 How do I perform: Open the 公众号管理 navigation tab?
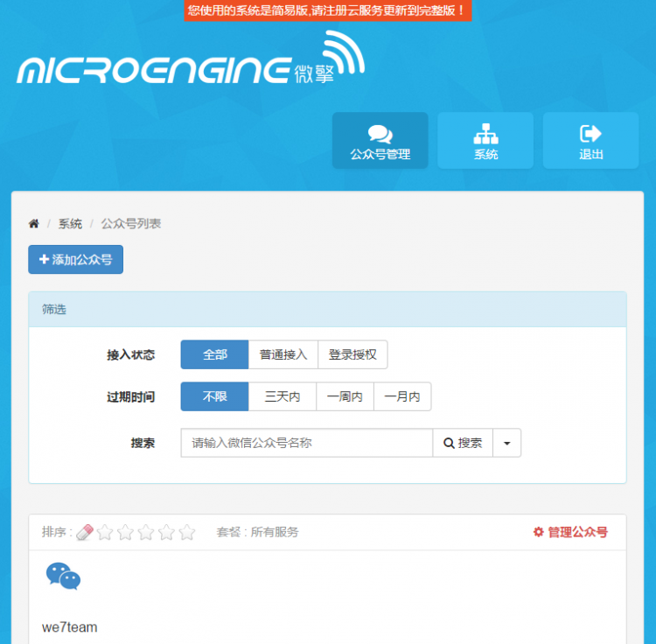(380, 141)
